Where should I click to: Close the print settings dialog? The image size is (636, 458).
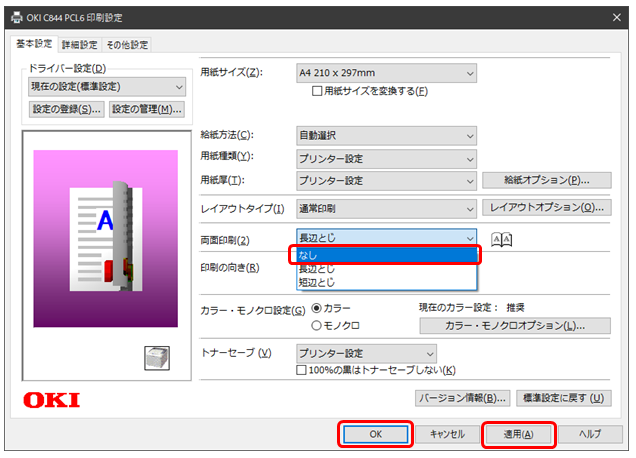tap(617, 17)
